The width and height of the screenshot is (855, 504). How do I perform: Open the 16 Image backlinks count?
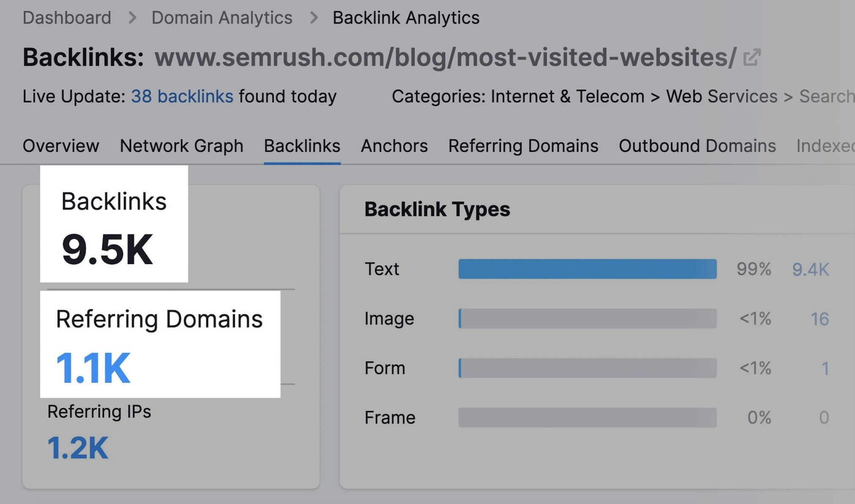coord(819,319)
